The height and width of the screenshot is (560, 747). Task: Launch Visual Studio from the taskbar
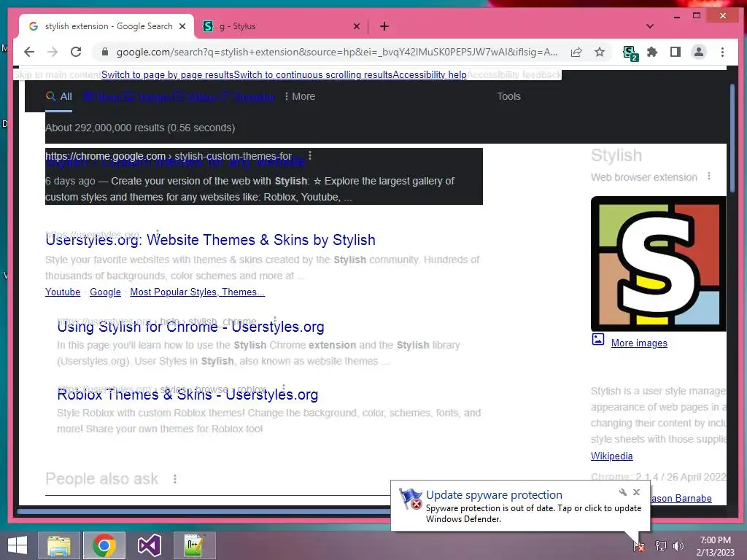click(x=149, y=545)
